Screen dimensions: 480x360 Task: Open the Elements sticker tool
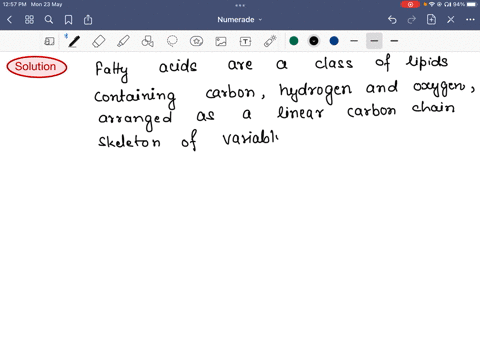196,41
